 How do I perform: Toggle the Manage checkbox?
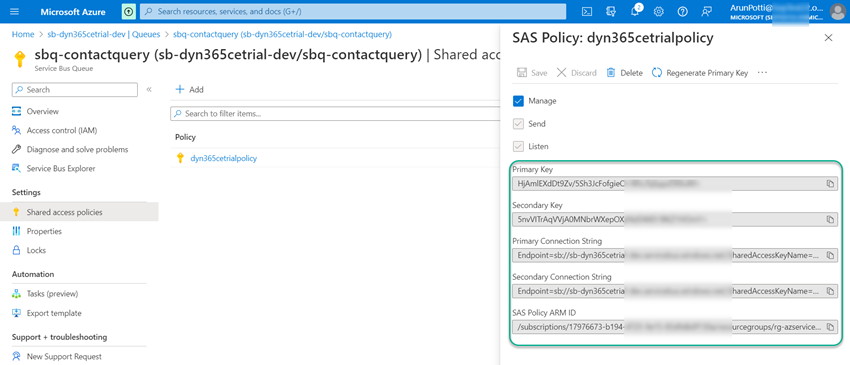(518, 101)
